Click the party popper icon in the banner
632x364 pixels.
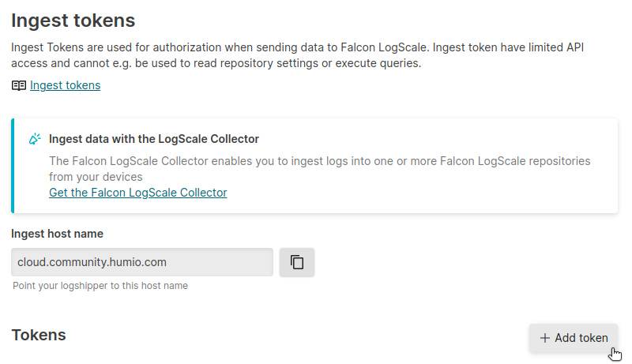point(35,139)
